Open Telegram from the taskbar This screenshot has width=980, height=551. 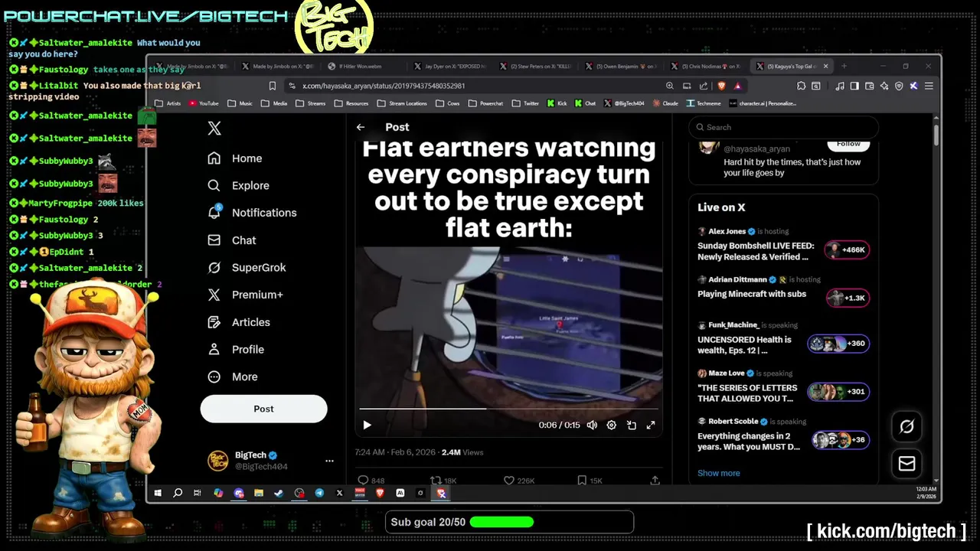(x=319, y=494)
